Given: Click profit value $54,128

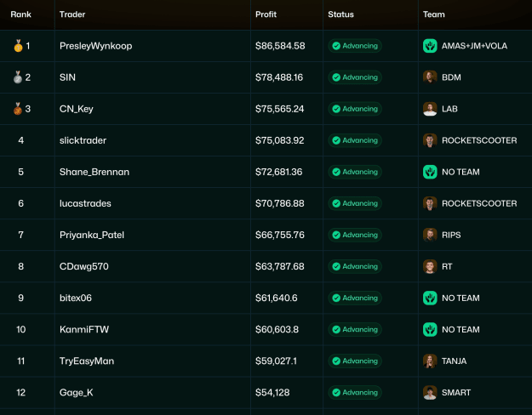Looking at the screenshot, I should click(272, 393).
